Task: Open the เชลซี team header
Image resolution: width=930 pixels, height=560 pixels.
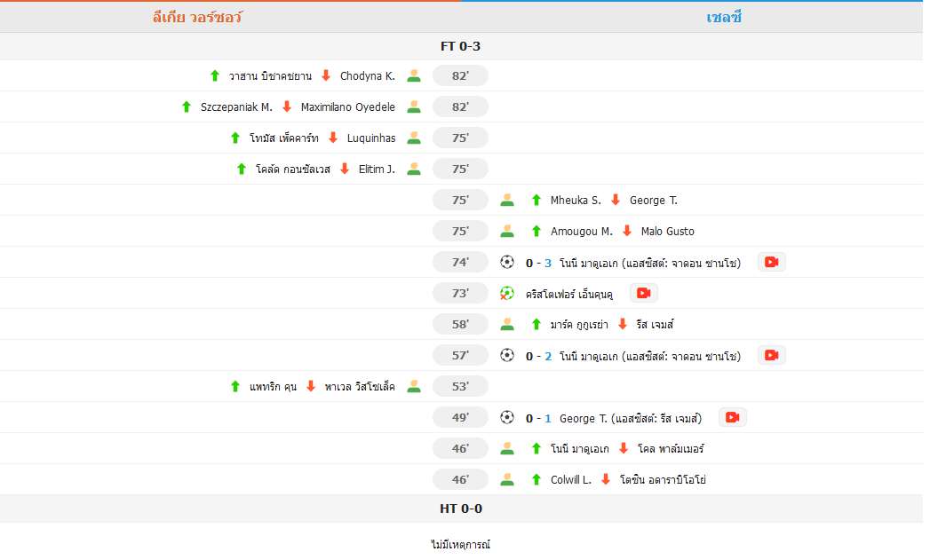Action: click(724, 17)
